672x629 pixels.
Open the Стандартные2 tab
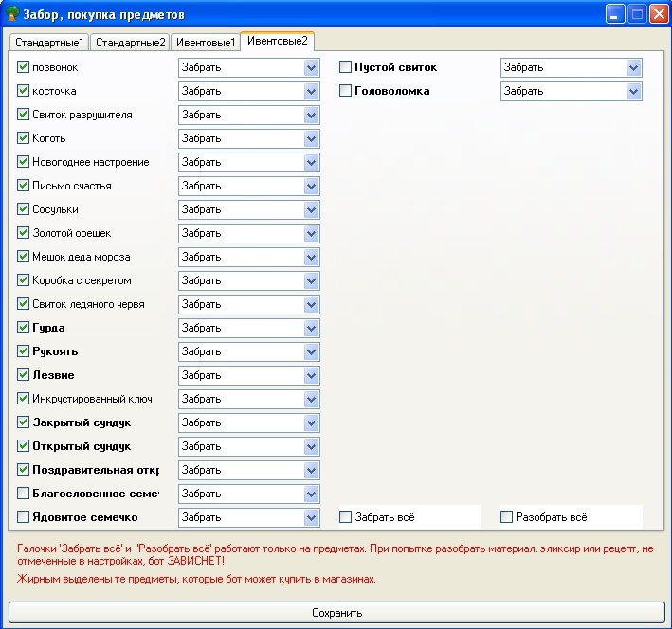(x=131, y=43)
